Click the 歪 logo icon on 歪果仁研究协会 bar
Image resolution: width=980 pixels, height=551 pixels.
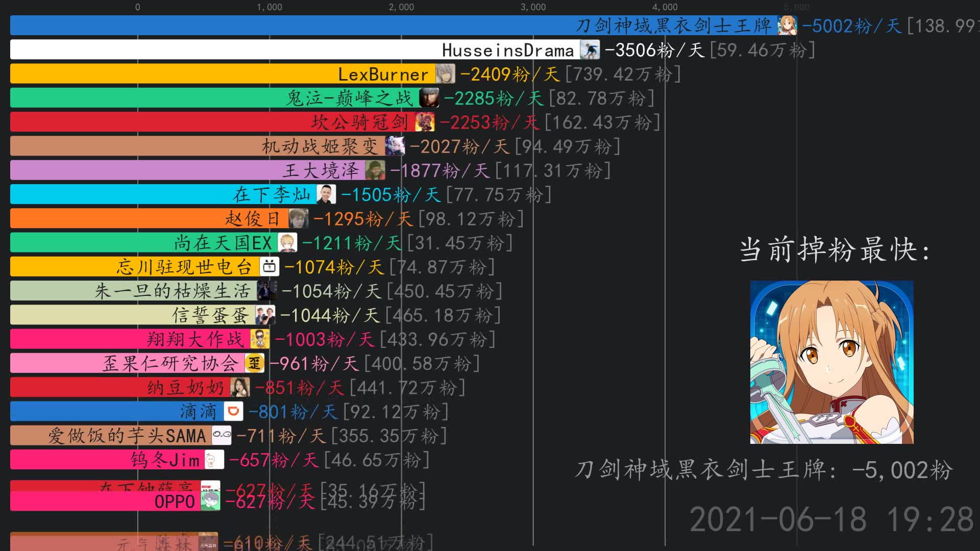(x=254, y=364)
